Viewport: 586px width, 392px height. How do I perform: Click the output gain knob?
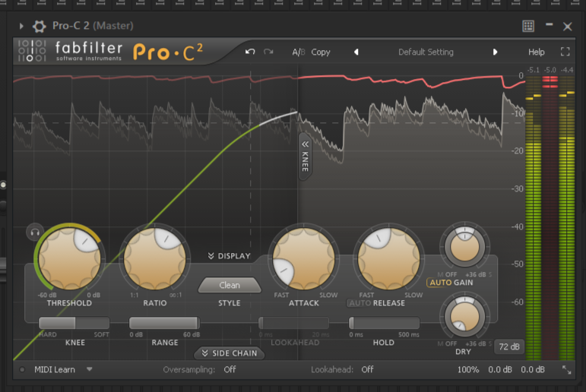[464, 247]
